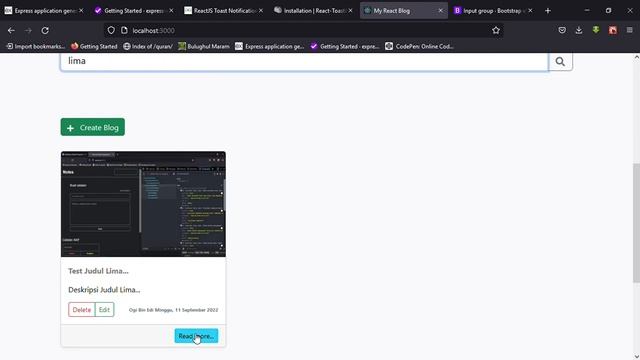The image size is (640, 360).
Task: Open Express application ge... bookmark
Action: pyautogui.click(x=270, y=47)
